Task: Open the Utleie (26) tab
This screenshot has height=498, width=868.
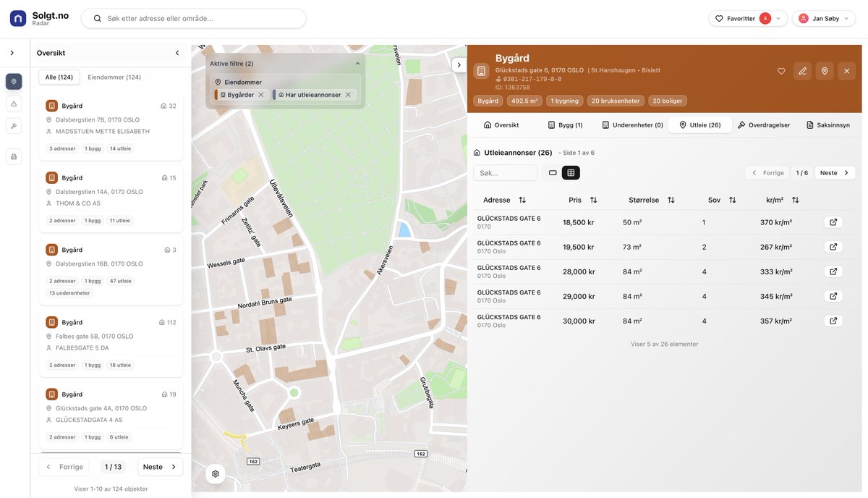Action: click(x=699, y=124)
